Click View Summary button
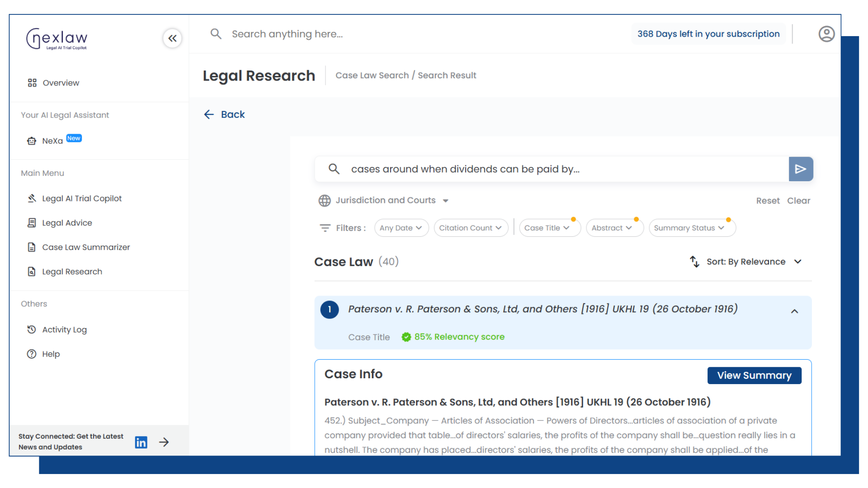 754,375
